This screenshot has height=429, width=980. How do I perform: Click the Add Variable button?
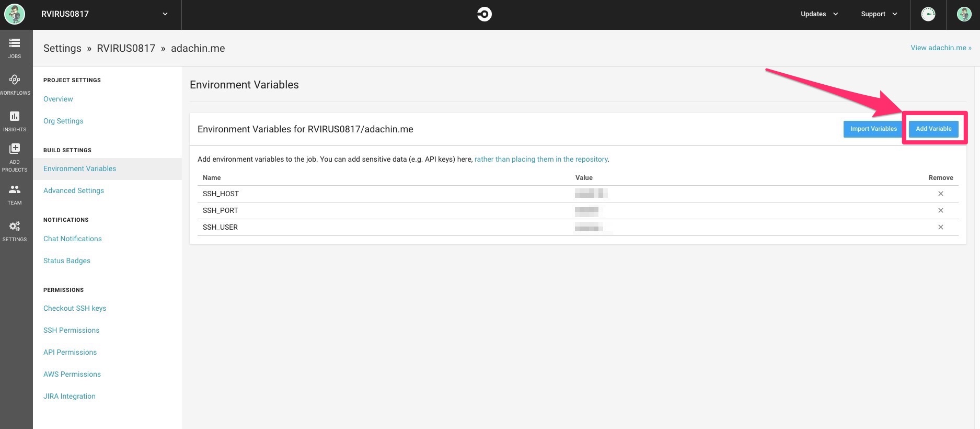point(933,129)
